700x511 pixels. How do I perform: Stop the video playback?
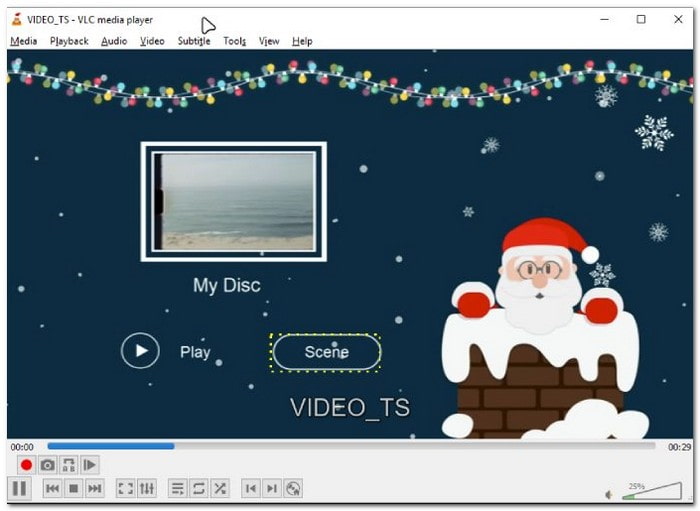(x=73, y=488)
